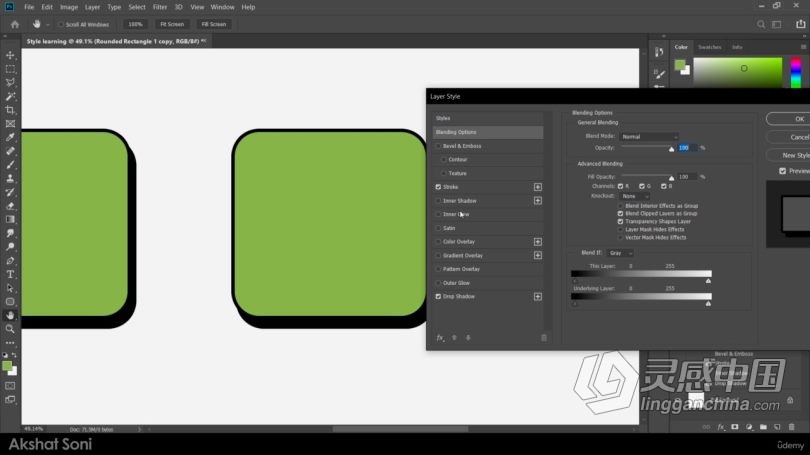Select the Hand tool in toolbar
This screenshot has width=810, height=455.
[x=10, y=315]
